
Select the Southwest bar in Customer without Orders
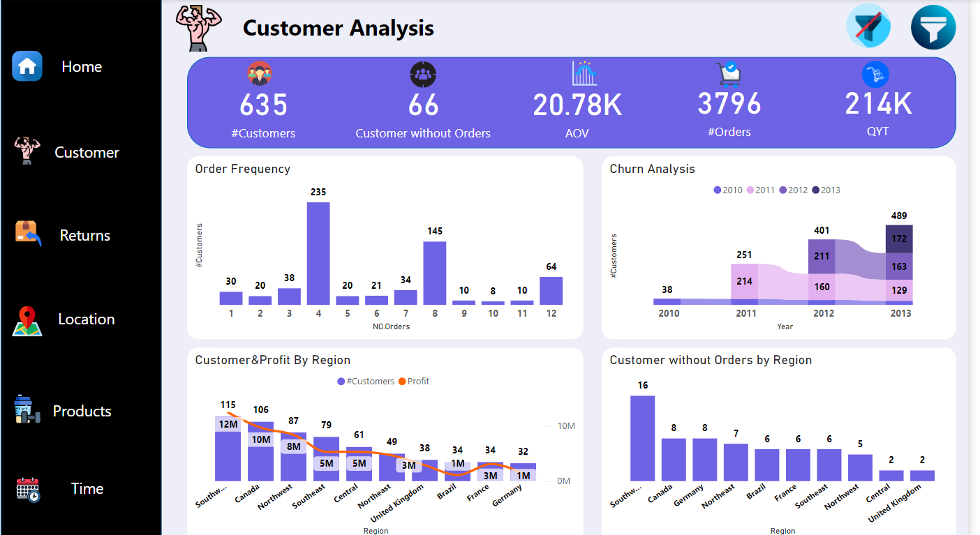642,438
